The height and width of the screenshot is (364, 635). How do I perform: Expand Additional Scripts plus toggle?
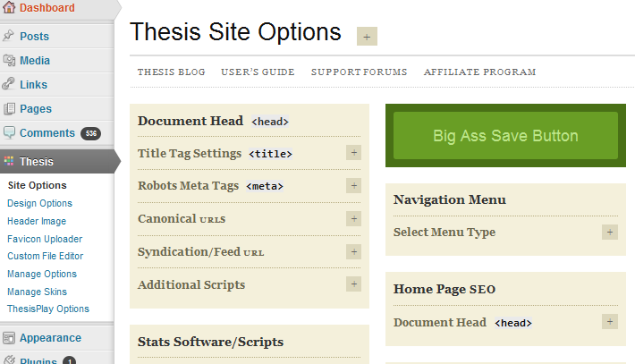[x=353, y=284]
